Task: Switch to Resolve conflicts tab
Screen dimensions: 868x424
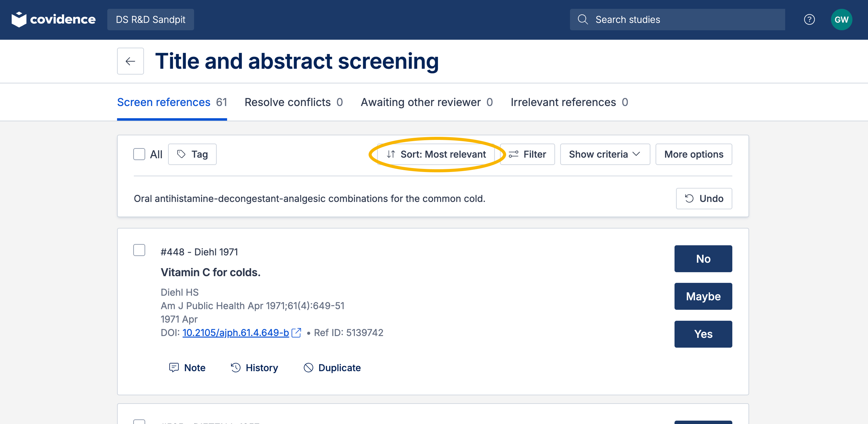Action: (293, 102)
